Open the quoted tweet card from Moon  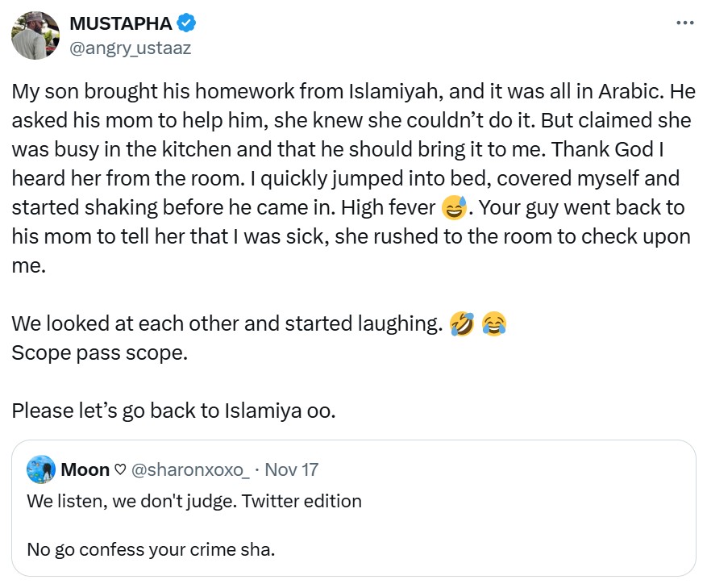click(x=484, y=524)
